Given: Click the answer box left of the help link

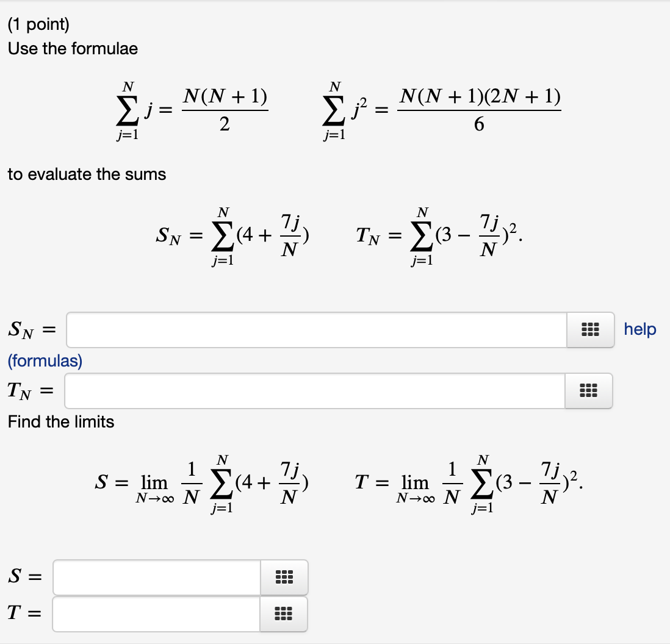Looking at the screenshot, I should click(x=317, y=330).
